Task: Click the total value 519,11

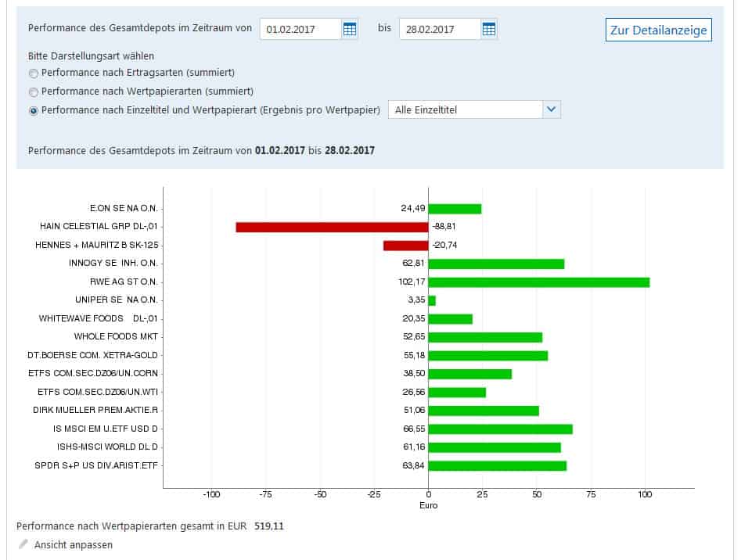Action: 269,526
